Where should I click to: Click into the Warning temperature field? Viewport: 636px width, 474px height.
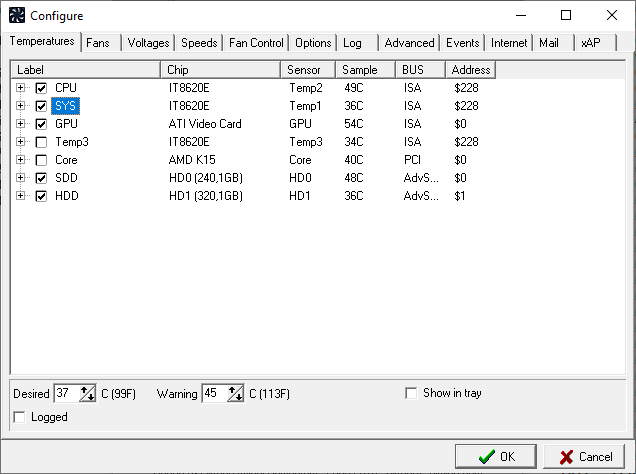[215, 393]
